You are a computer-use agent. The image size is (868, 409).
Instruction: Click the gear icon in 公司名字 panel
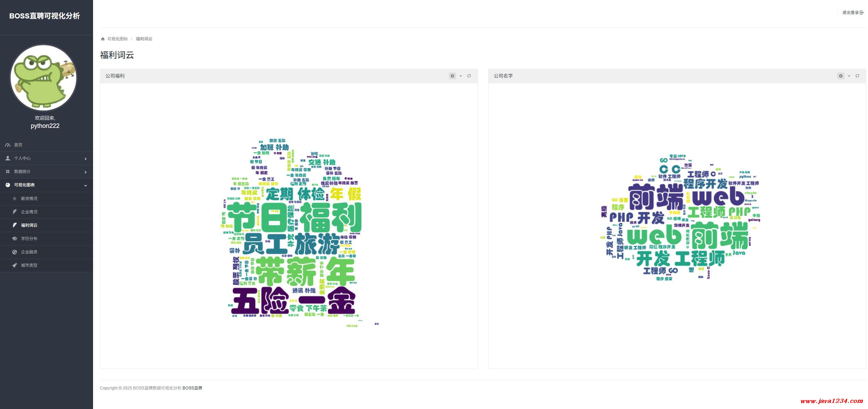click(841, 76)
